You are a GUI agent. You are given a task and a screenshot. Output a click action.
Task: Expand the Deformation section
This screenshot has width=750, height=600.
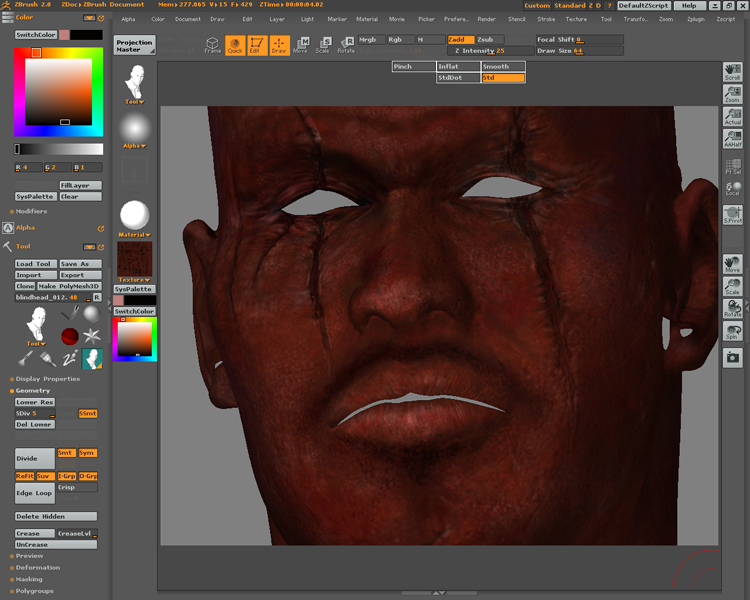[x=36, y=567]
